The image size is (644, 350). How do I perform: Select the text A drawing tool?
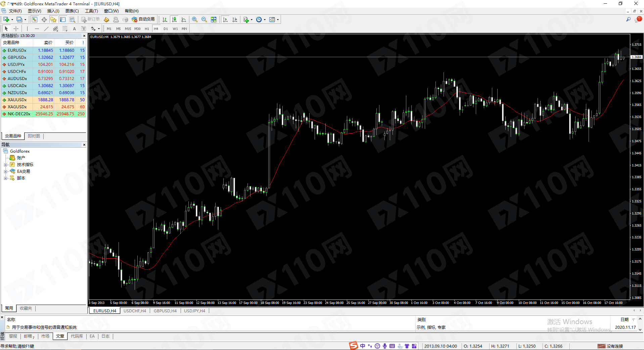[x=74, y=29]
